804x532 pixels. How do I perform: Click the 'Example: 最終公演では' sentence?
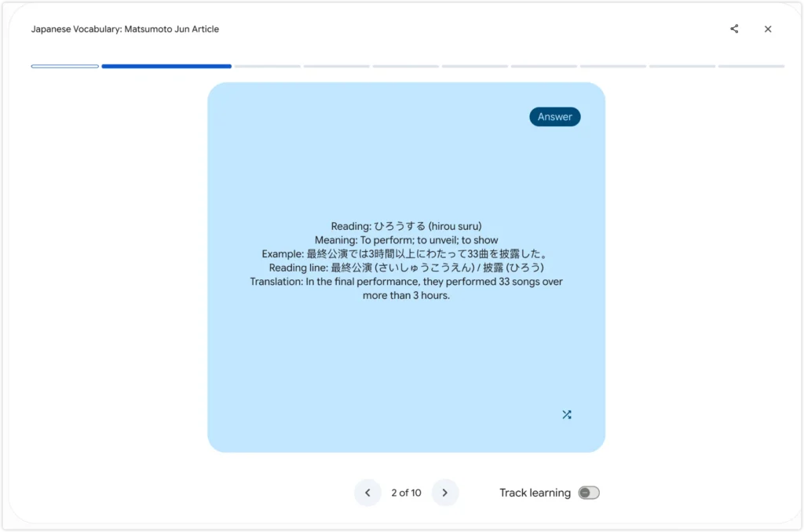pyautogui.click(x=406, y=253)
